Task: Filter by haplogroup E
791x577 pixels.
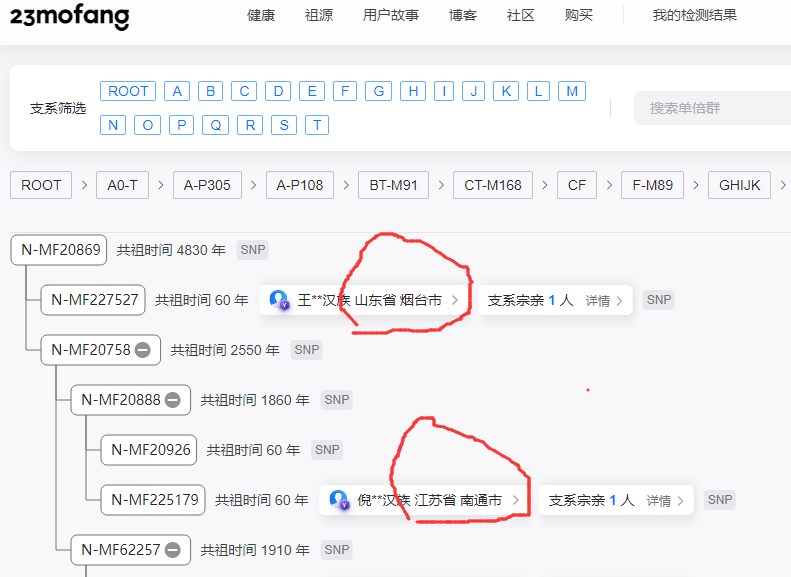Action: coord(312,91)
